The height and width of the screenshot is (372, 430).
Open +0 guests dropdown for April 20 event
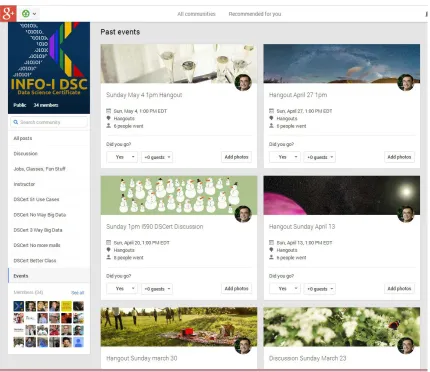157,289
